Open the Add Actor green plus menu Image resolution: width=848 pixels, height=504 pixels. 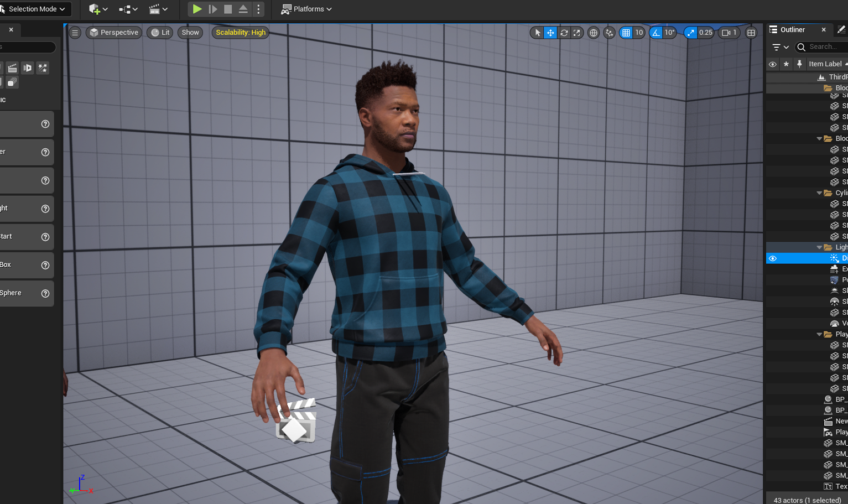pyautogui.click(x=94, y=9)
